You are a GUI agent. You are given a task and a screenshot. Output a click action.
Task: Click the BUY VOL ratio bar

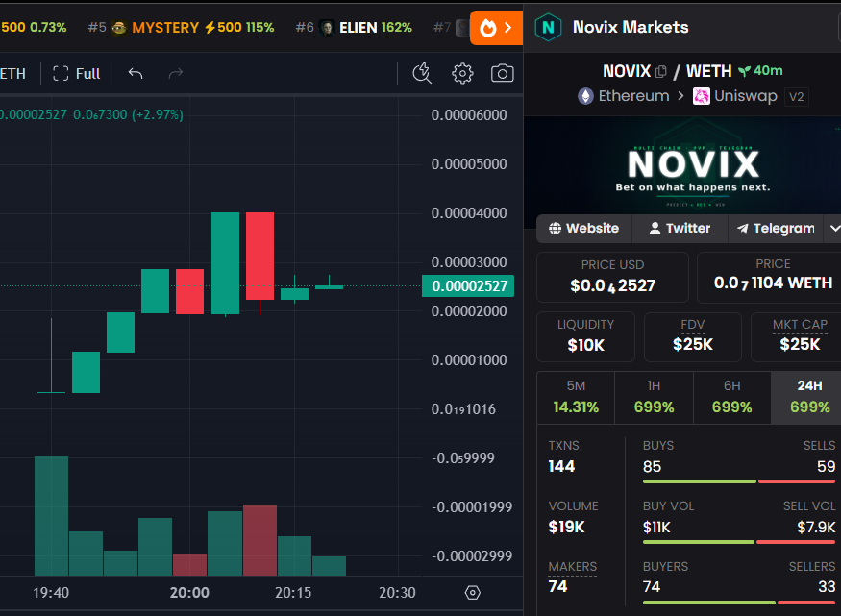(739, 542)
